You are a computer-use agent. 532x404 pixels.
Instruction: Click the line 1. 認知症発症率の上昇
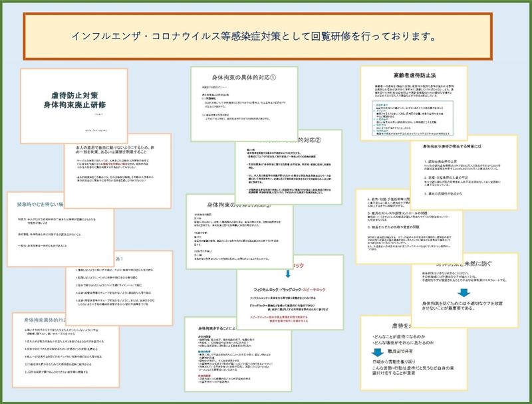point(440,161)
